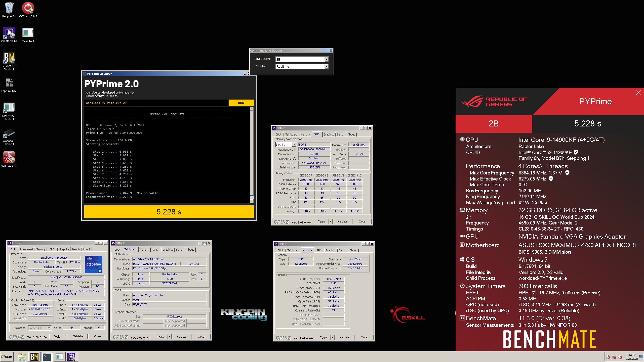Screen dimensions: 644x362
Task: Click the OS Windows icon in BenchMate
Action: click(462, 259)
